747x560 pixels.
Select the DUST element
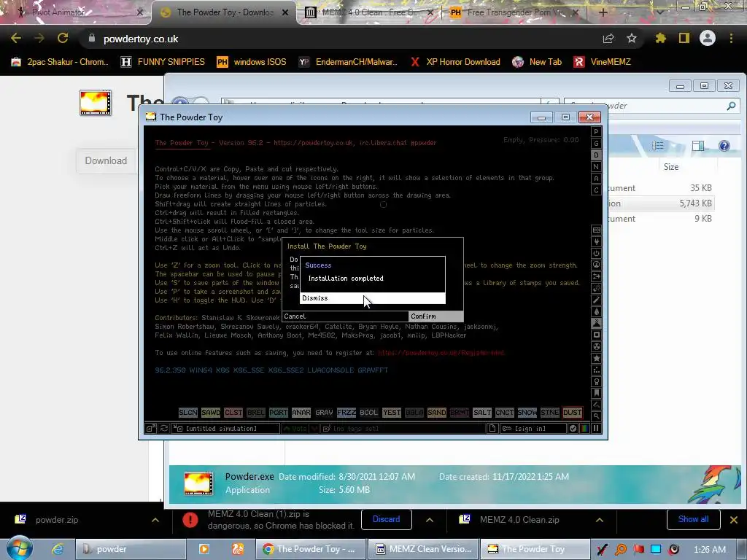pyautogui.click(x=572, y=413)
